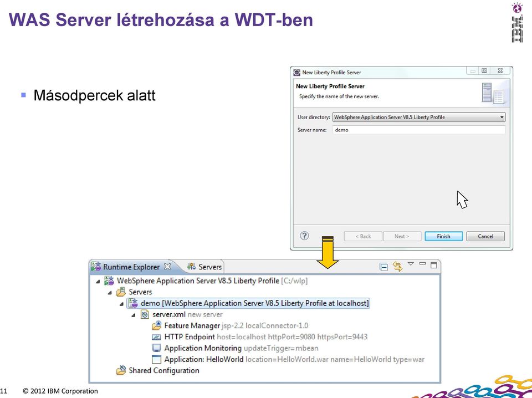Click the server banner image in dialog
Screen dimensions: 532x398
[x=493, y=93]
